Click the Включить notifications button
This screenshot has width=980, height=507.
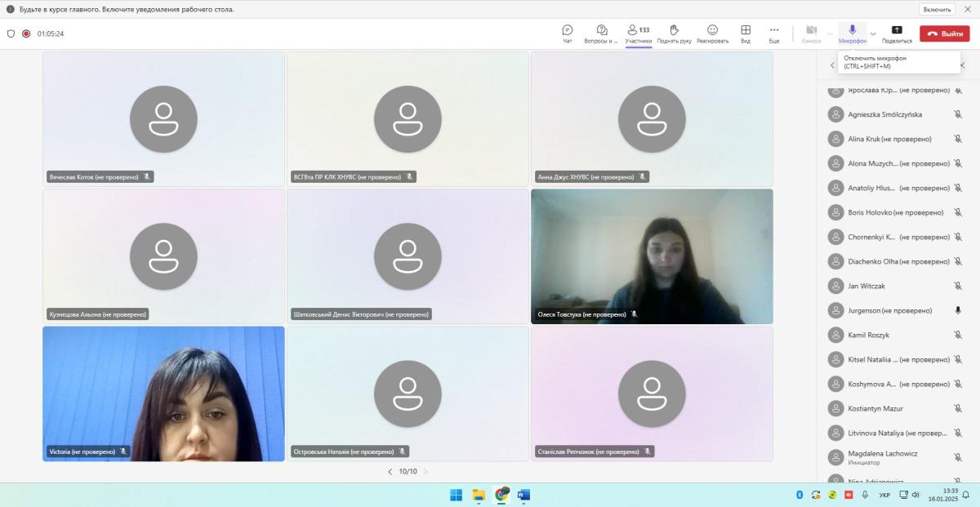coord(937,9)
